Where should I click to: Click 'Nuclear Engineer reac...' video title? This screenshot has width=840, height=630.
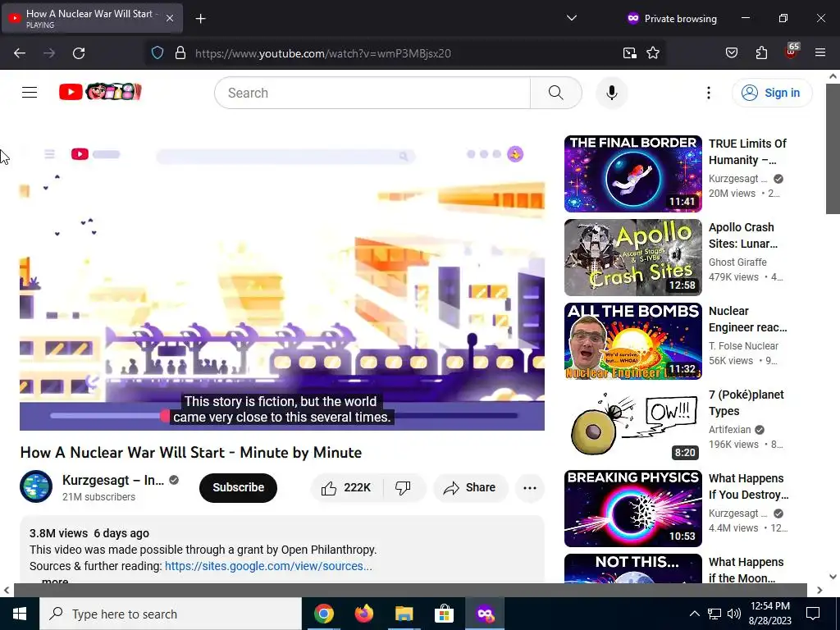(747, 319)
